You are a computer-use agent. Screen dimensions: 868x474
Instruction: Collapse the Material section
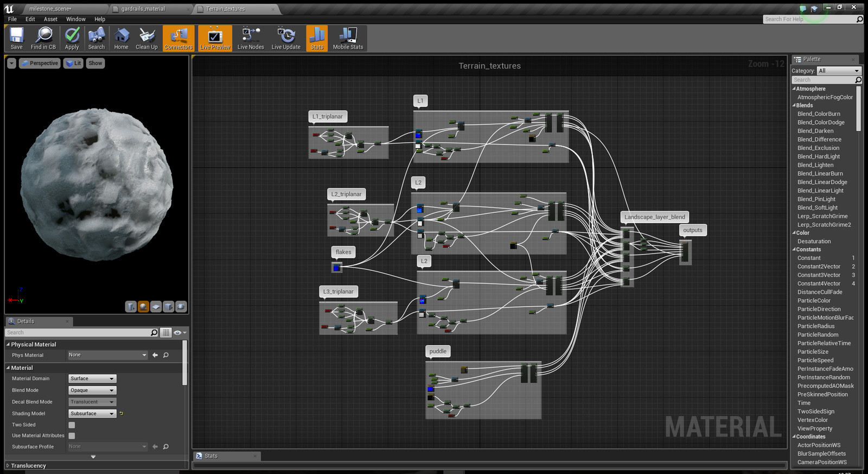pos(8,368)
